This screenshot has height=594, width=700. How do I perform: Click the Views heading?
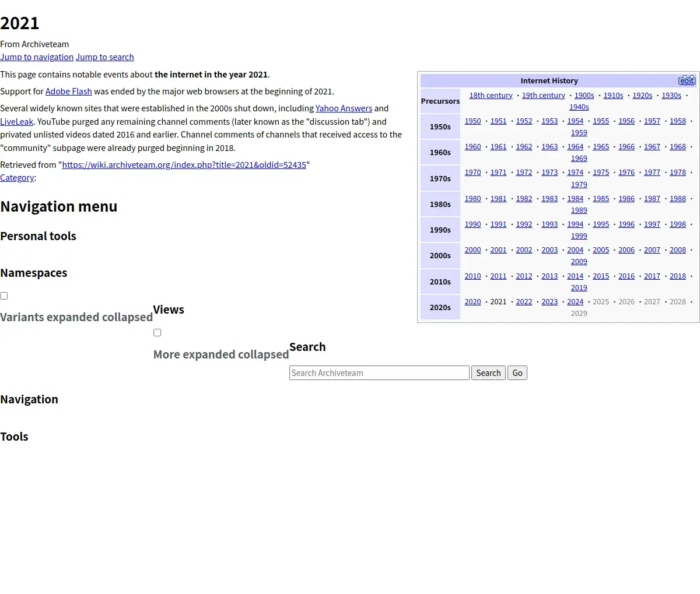[169, 310]
